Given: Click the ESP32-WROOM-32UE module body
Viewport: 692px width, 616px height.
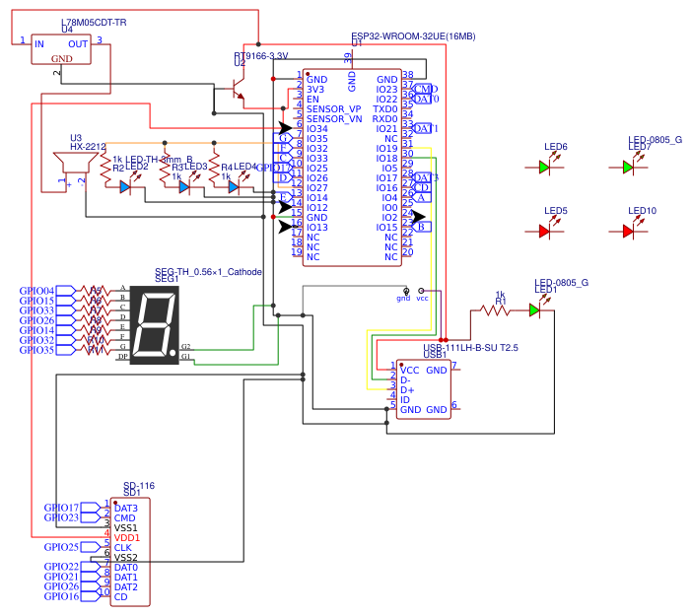Looking at the screenshot, I should click(351, 168).
